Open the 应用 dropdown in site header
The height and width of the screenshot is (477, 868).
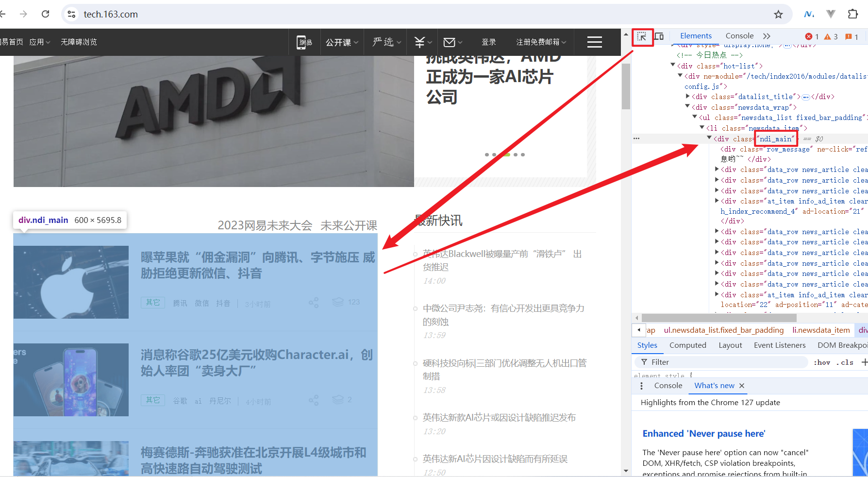click(40, 42)
